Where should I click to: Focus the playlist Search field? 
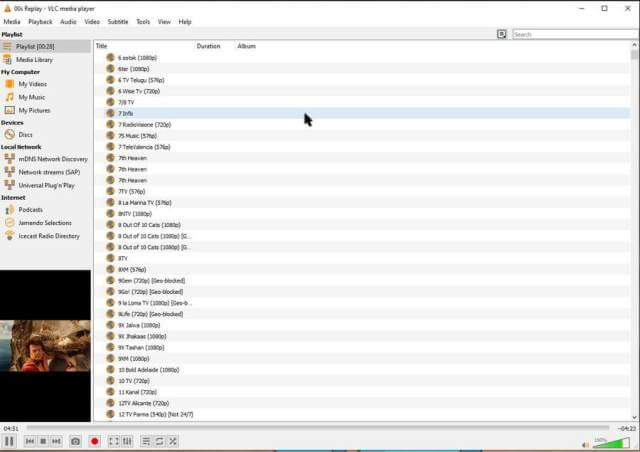tap(576, 34)
